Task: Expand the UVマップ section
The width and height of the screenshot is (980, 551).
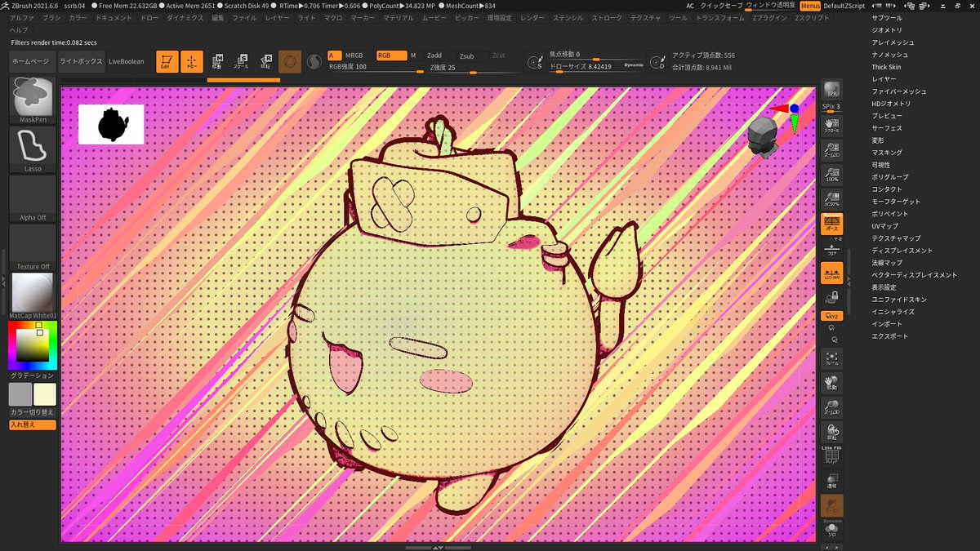Action: (x=884, y=226)
